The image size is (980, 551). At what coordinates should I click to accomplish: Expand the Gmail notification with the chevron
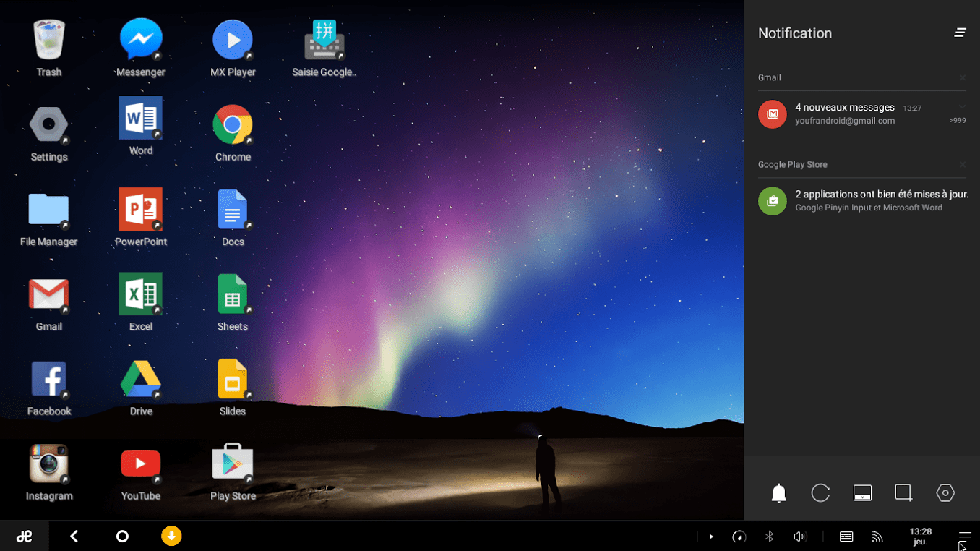point(962,107)
